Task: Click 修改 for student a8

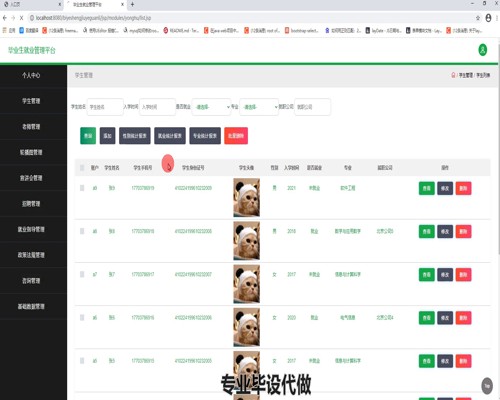Action: click(x=445, y=231)
